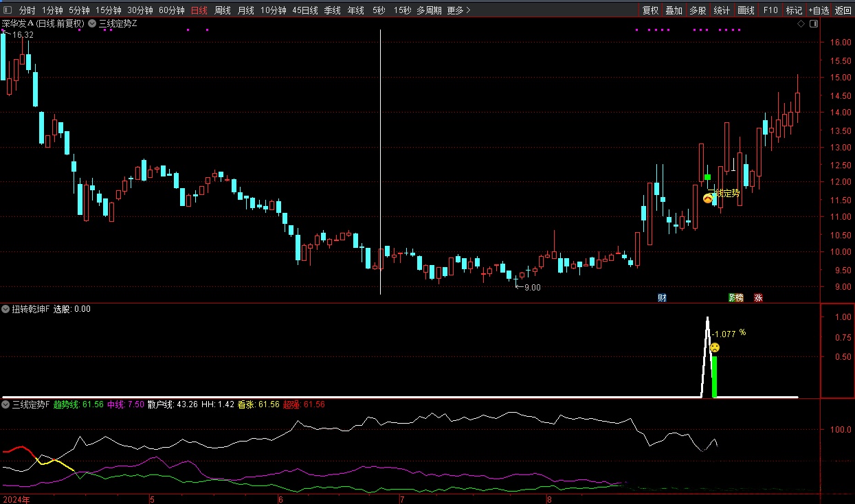
Task: Toggle 复权 price adjustment
Action: [x=650, y=10]
